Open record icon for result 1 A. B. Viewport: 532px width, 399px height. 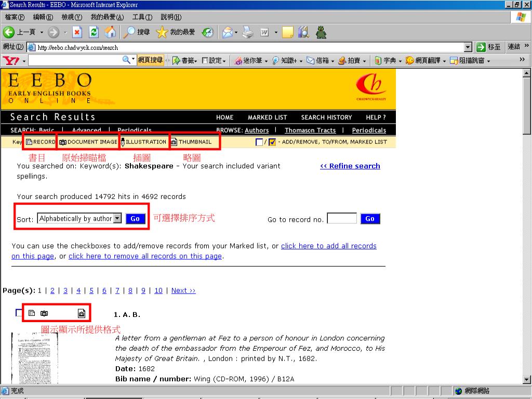tap(32, 313)
